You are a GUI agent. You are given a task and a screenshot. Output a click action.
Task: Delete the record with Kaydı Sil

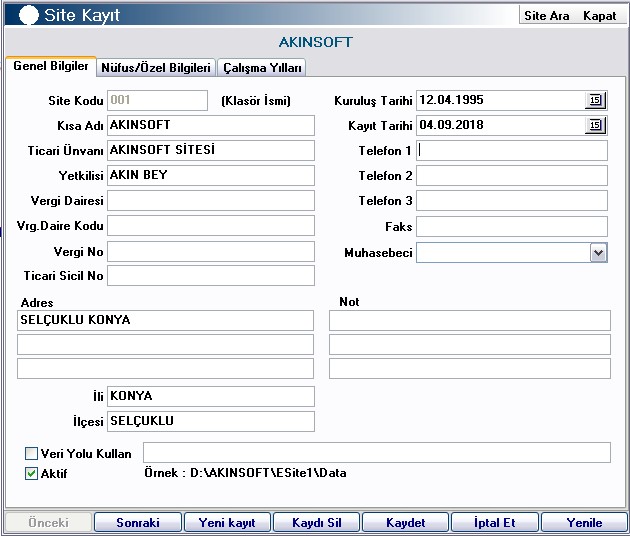coord(317,522)
